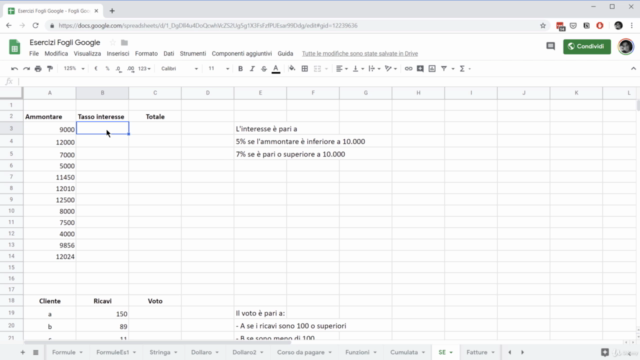
Task: Redo the last action
Action: [x=26, y=69]
